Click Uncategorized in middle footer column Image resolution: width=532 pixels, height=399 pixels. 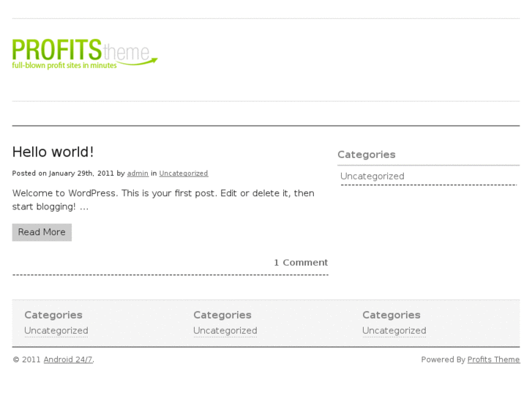[x=225, y=331]
